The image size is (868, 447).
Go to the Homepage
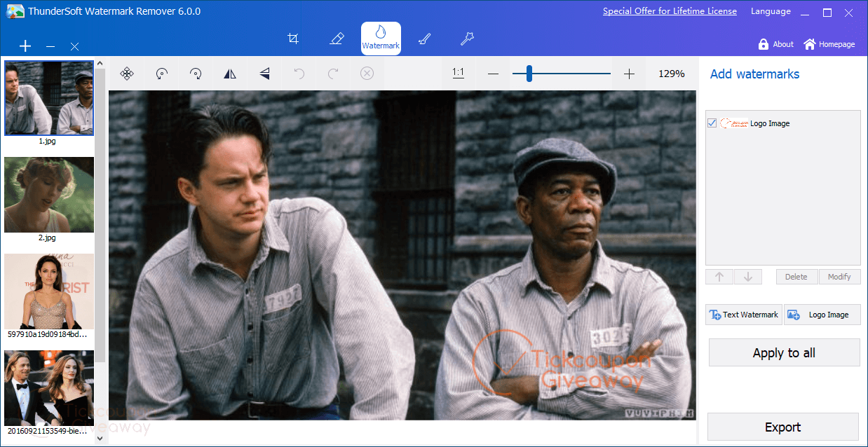(829, 44)
